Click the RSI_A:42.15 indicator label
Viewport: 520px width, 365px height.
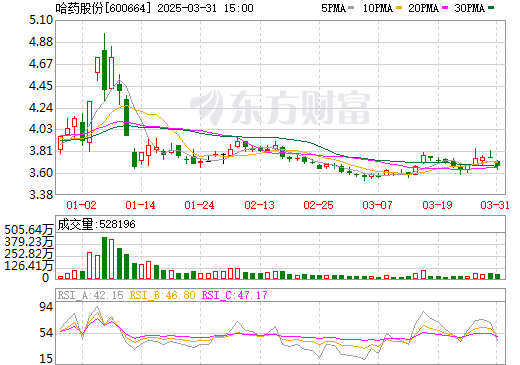(90, 295)
